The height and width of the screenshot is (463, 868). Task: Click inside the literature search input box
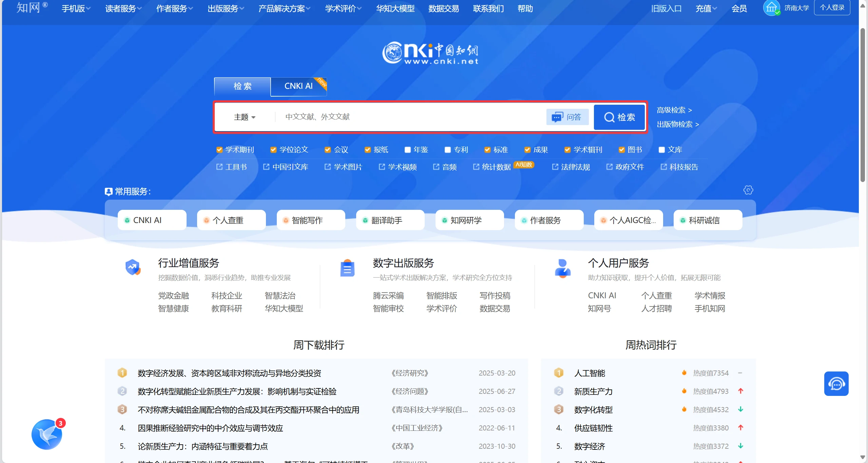[407, 117]
